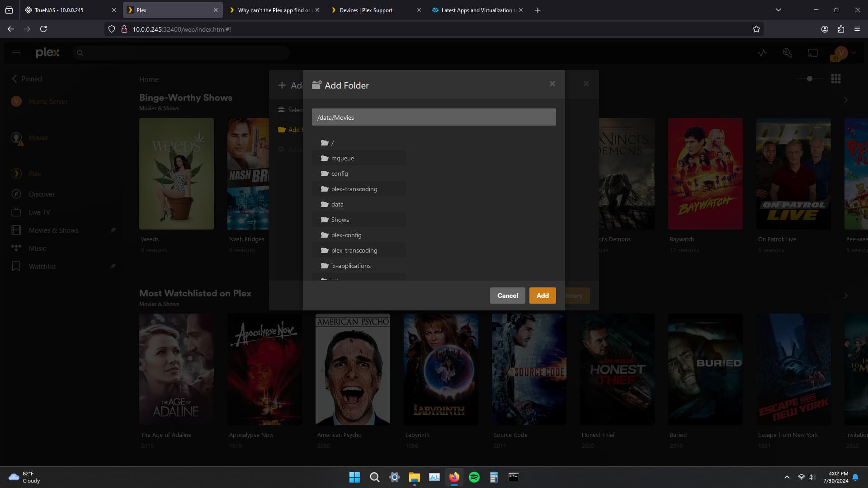Viewport: 868px width, 488px height.
Task: Open the server activity monitor icon
Action: click(762, 53)
